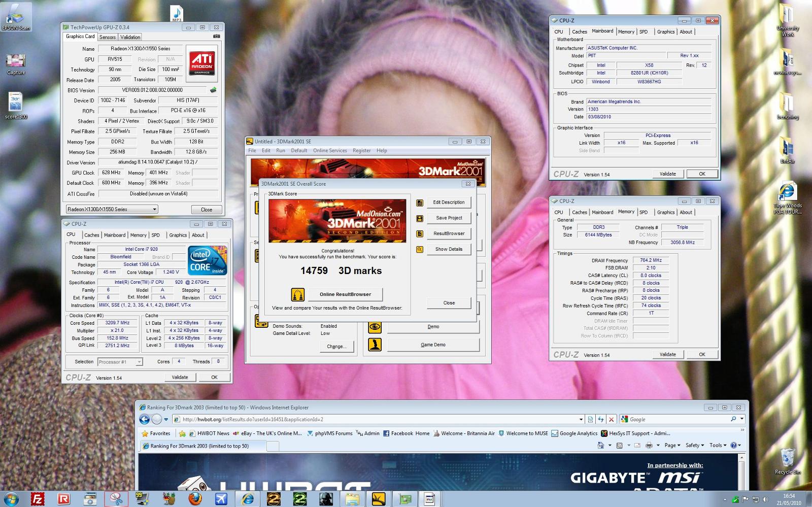Click the BIOS save chip icon in GPU-Z

click(213, 90)
